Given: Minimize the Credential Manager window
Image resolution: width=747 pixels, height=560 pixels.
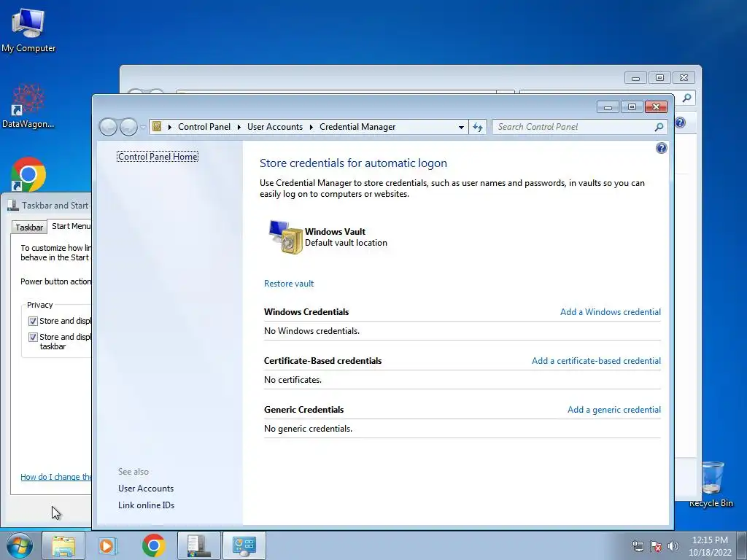Looking at the screenshot, I should tap(608, 107).
